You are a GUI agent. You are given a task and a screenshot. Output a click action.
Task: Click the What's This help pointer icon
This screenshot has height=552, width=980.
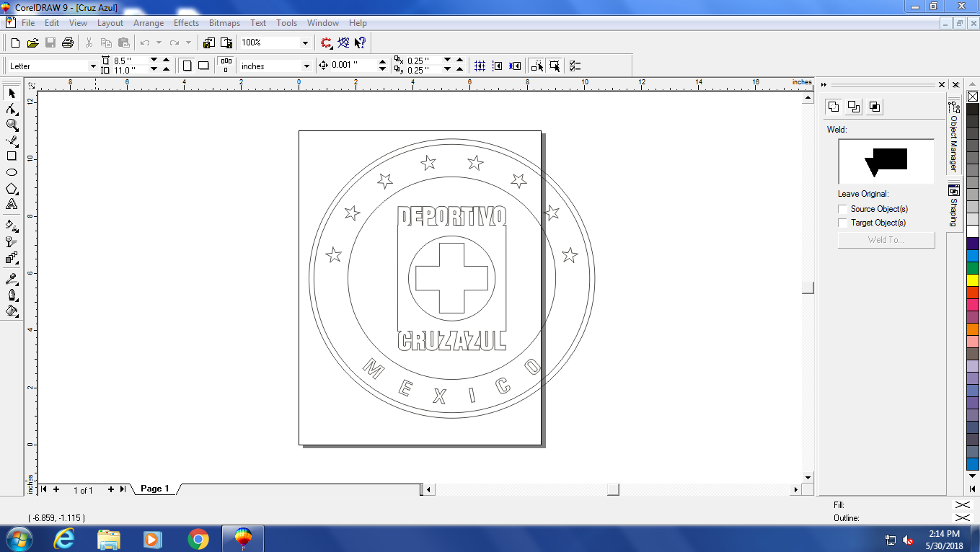coord(360,43)
